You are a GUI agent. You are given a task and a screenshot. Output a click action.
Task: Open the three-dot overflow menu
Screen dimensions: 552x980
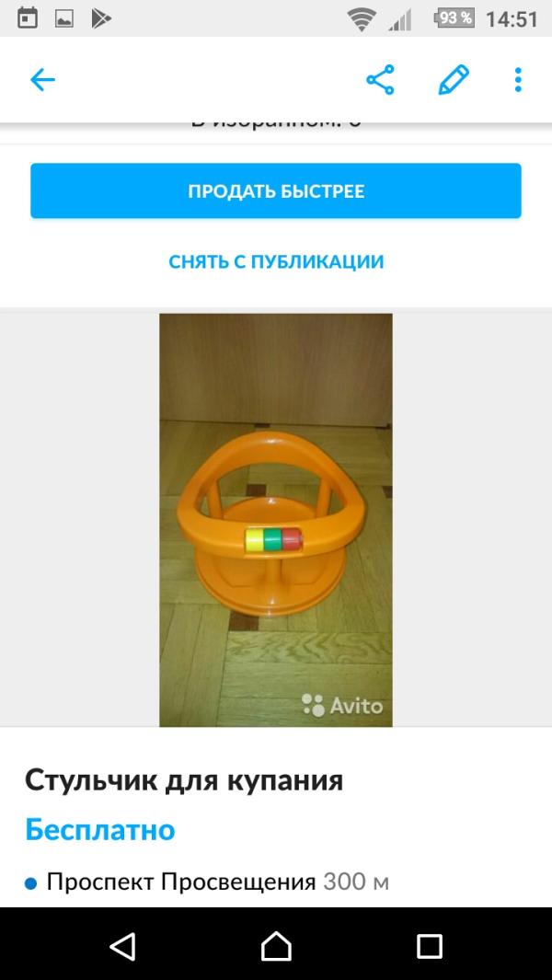(x=518, y=80)
